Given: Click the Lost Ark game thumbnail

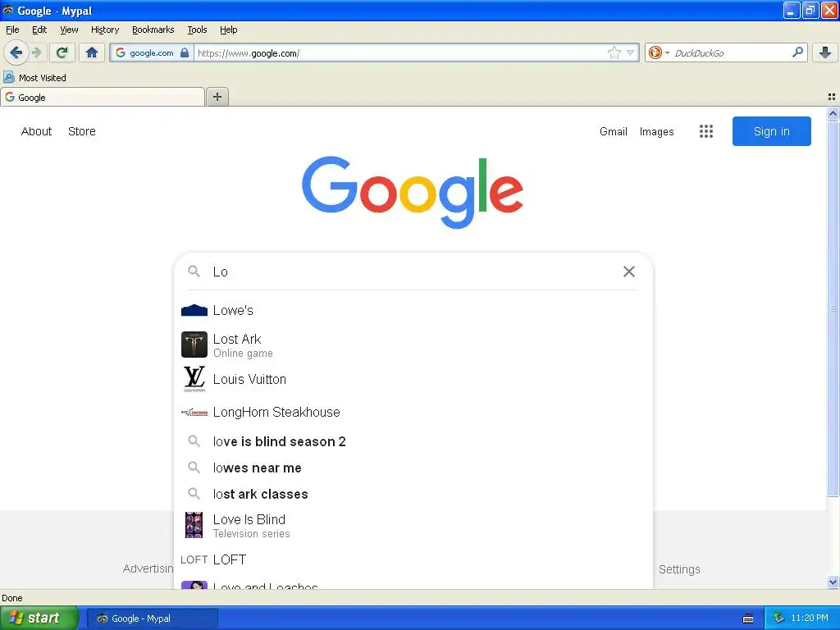Looking at the screenshot, I should 194,345.
